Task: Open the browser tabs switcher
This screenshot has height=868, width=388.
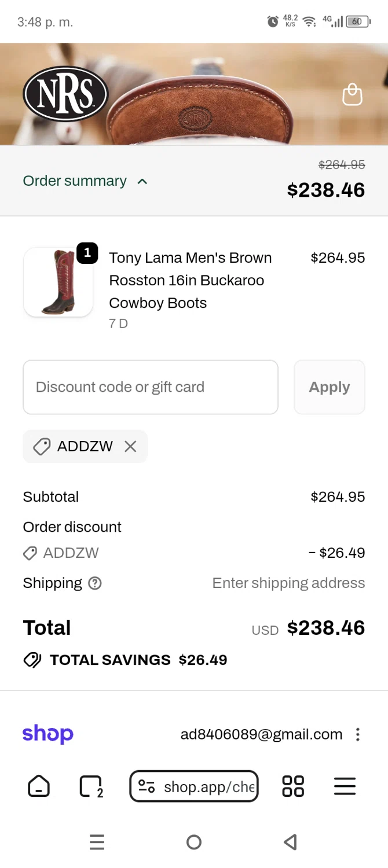Action: tap(90, 786)
